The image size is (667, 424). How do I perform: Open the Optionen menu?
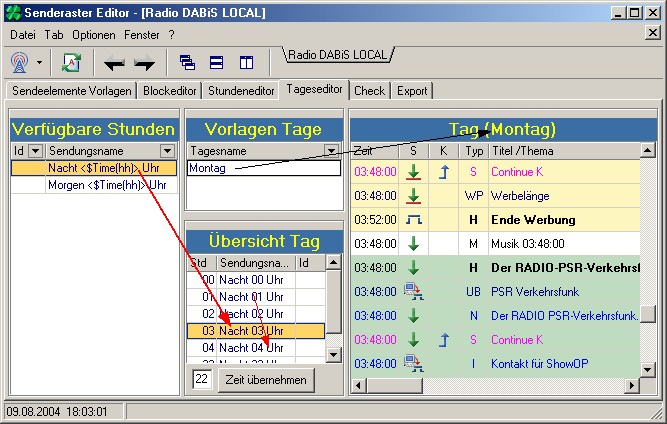coord(94,34)
